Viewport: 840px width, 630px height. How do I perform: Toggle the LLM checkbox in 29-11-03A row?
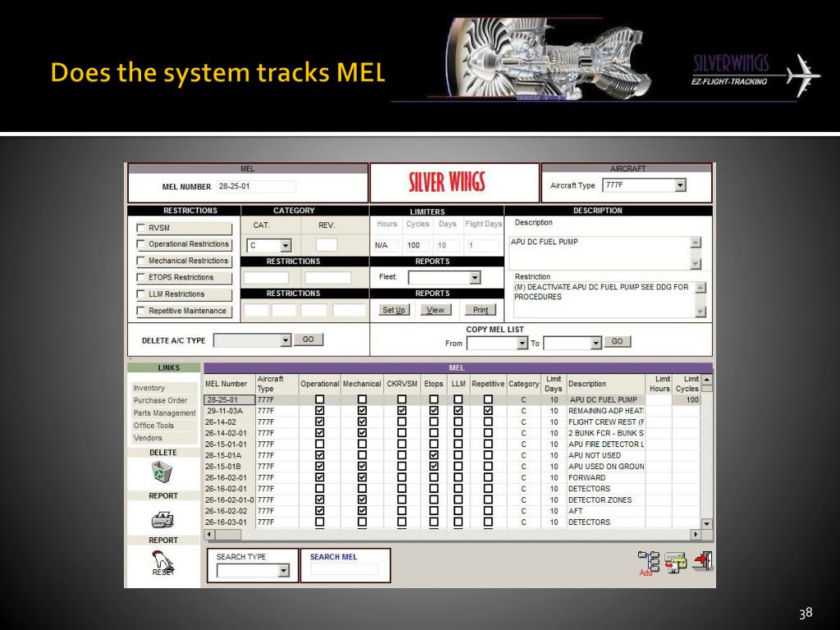point(458,411)
